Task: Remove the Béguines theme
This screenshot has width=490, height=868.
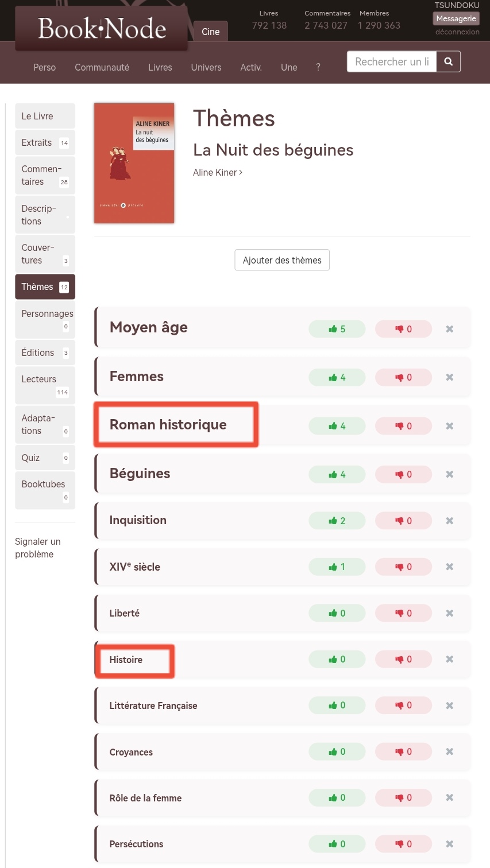Action: pos(450,474)
